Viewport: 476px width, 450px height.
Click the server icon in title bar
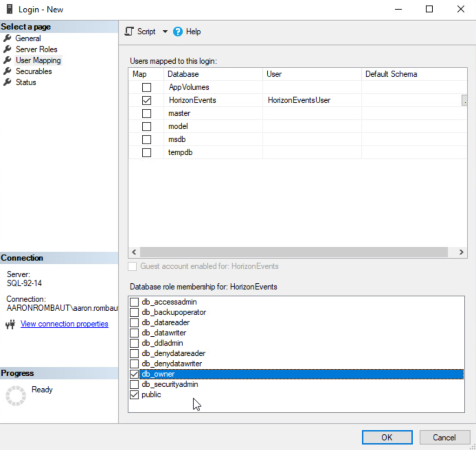pos(9,9)
